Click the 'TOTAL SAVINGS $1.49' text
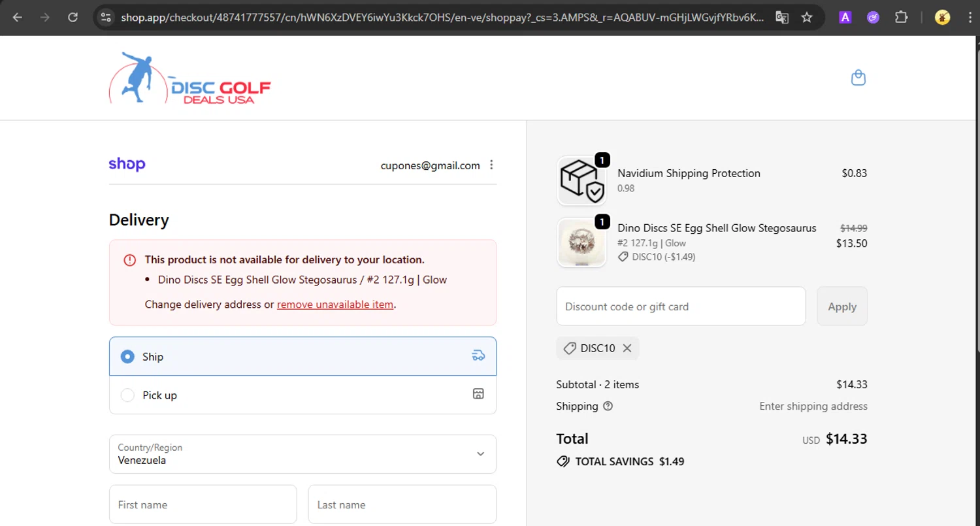The height and width of the screenshot is (526, 980). [629, 461]
